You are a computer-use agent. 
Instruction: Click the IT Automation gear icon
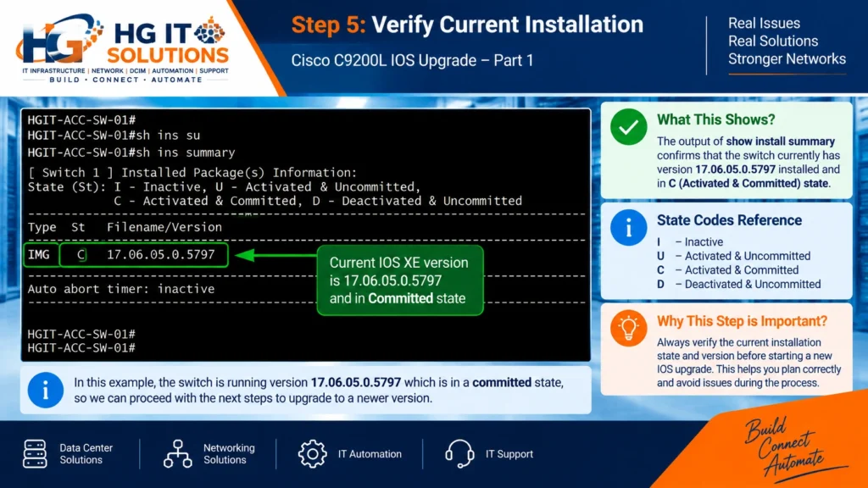[313, 454]
